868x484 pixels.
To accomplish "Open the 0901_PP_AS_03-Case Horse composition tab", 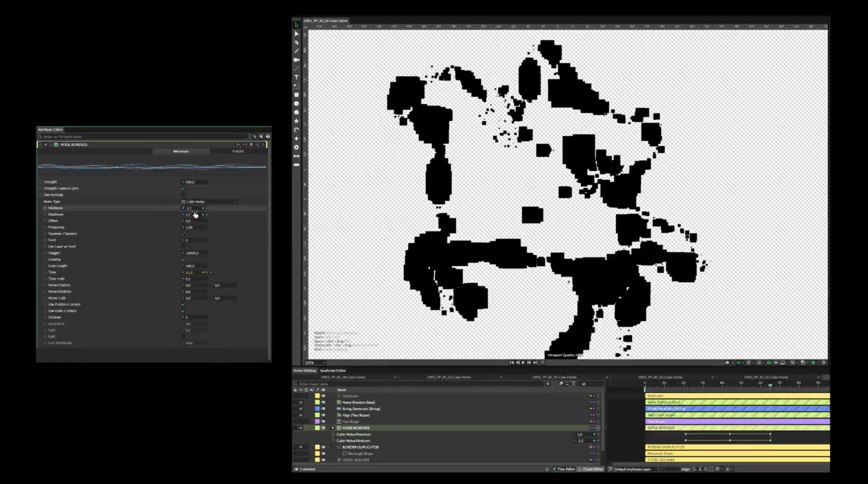I will [449, 377].
